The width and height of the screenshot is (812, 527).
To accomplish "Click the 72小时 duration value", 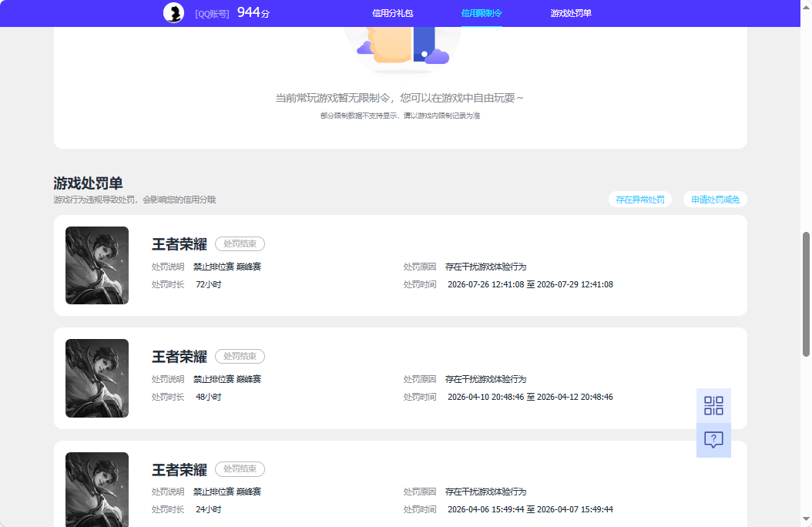I will point(209,285).
